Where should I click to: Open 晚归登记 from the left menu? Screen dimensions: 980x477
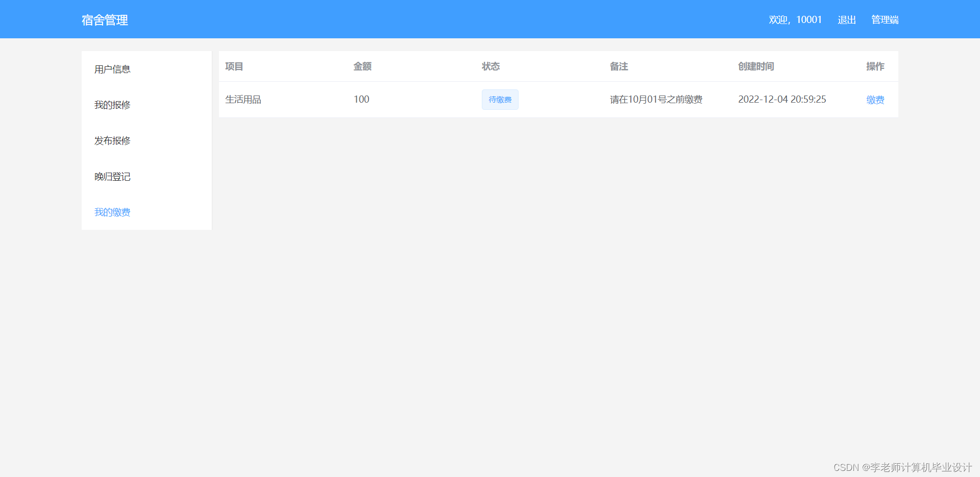(x=112, y=176)
